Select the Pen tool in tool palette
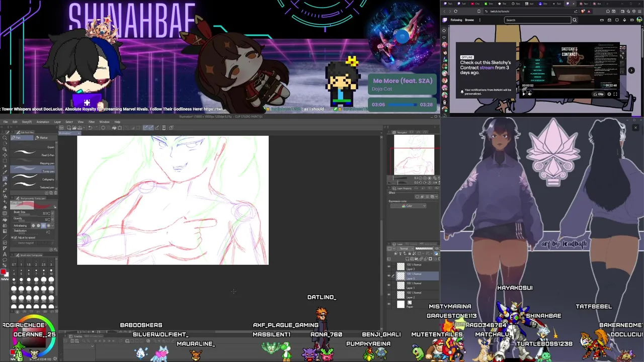 pos(5,178)
